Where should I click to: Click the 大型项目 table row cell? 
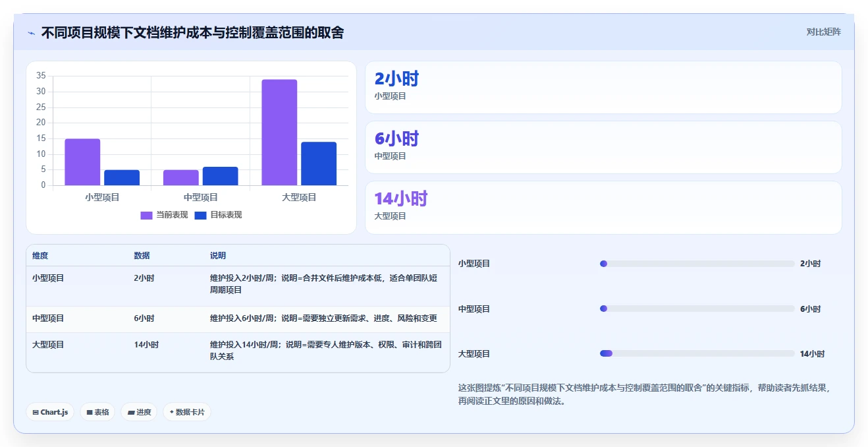[48, 345]
